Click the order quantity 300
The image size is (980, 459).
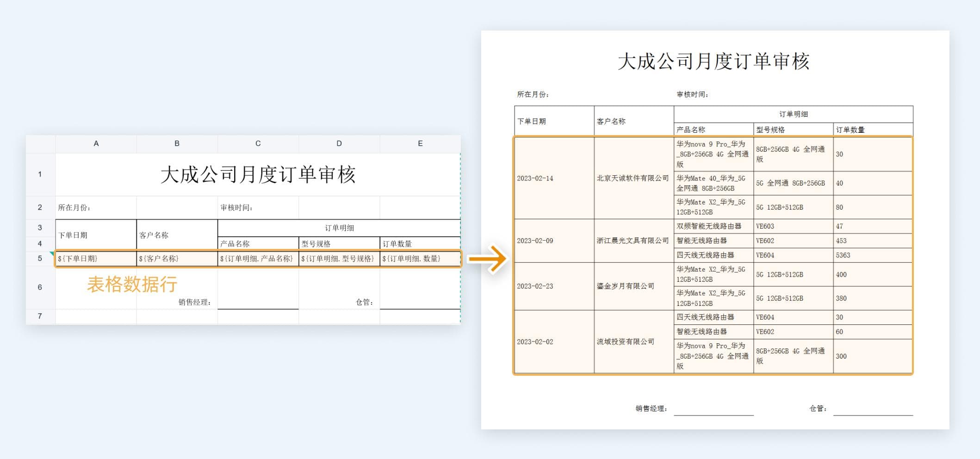click(841, 356)
